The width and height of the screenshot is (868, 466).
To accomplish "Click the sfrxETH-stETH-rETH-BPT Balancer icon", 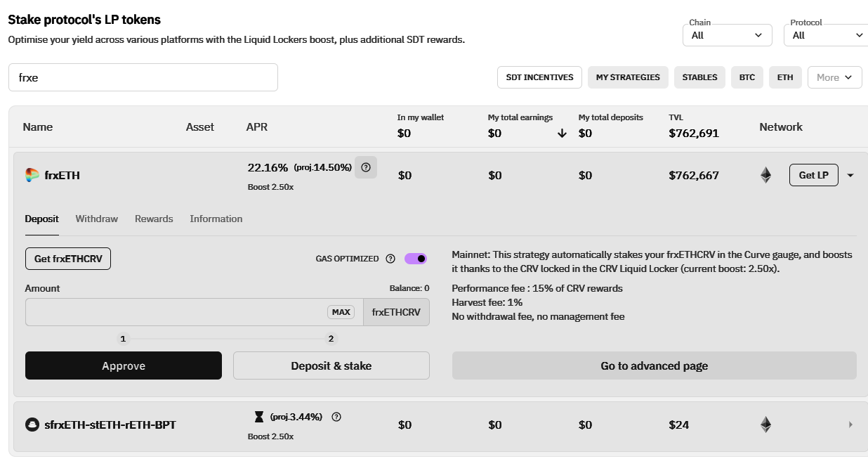I will [32, 425].
